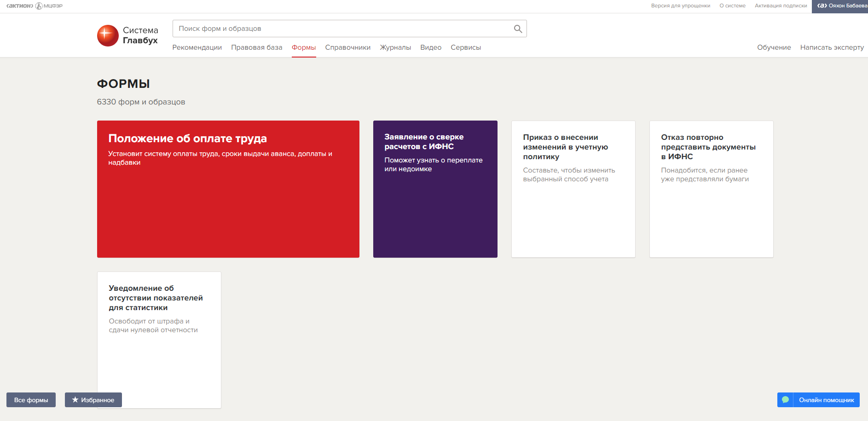The width and height of the screenshot is (868, 421).
Task: Switch to the Рекомендации tab
Action: (197, 47)
